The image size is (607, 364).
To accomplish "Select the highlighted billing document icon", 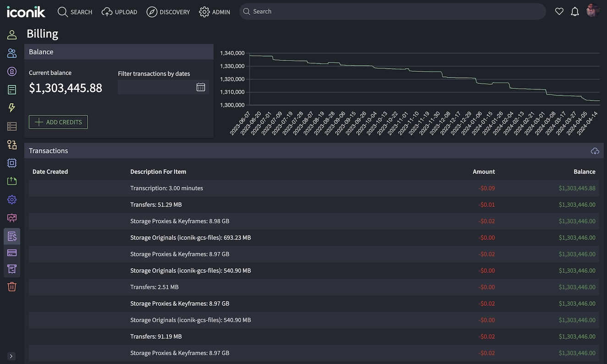I will coord(11,236).
